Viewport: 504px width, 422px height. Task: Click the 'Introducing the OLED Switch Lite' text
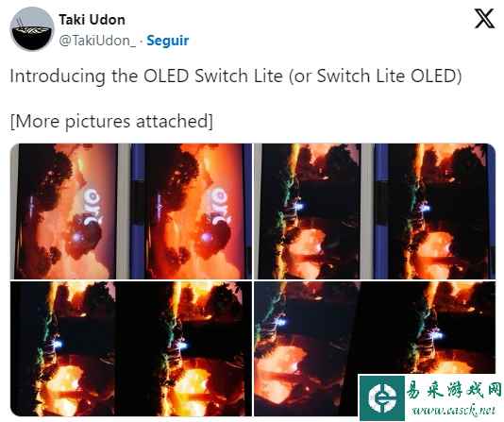point(146,76)
